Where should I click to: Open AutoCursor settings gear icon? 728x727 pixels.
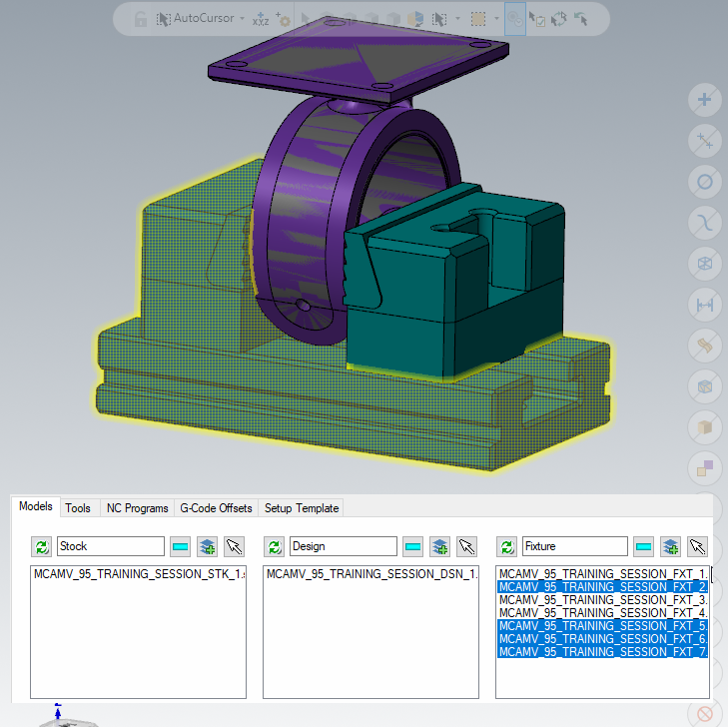(283, 19)
